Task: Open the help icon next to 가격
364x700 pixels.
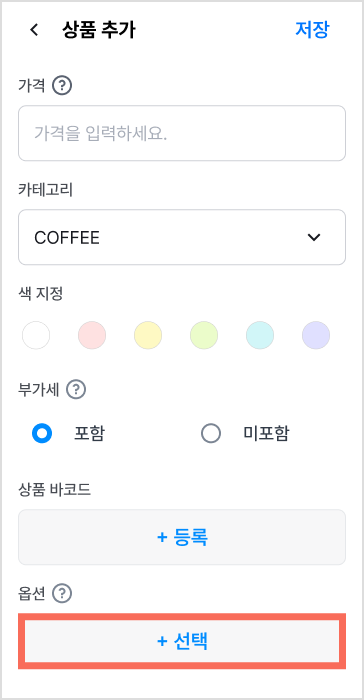Action: click(62, 85)
